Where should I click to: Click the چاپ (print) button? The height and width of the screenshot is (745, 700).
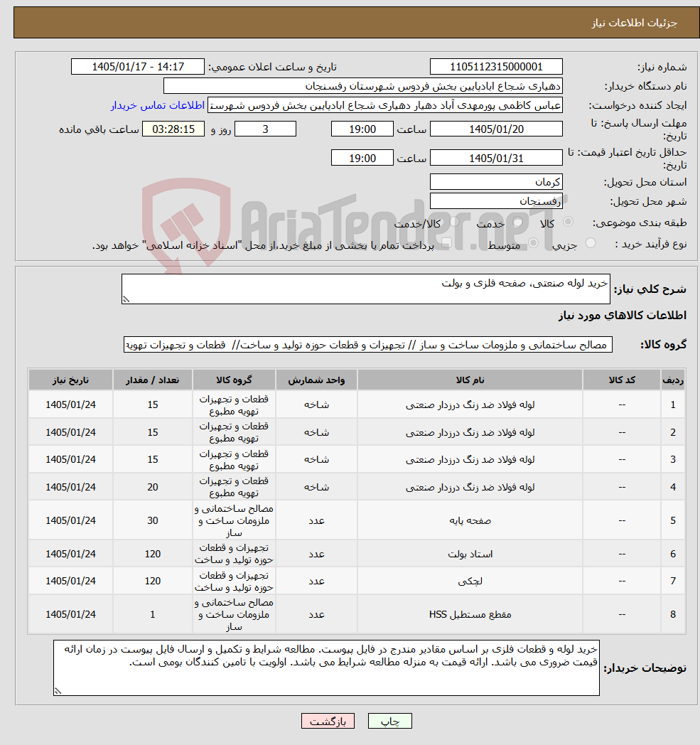click(389, 721)
